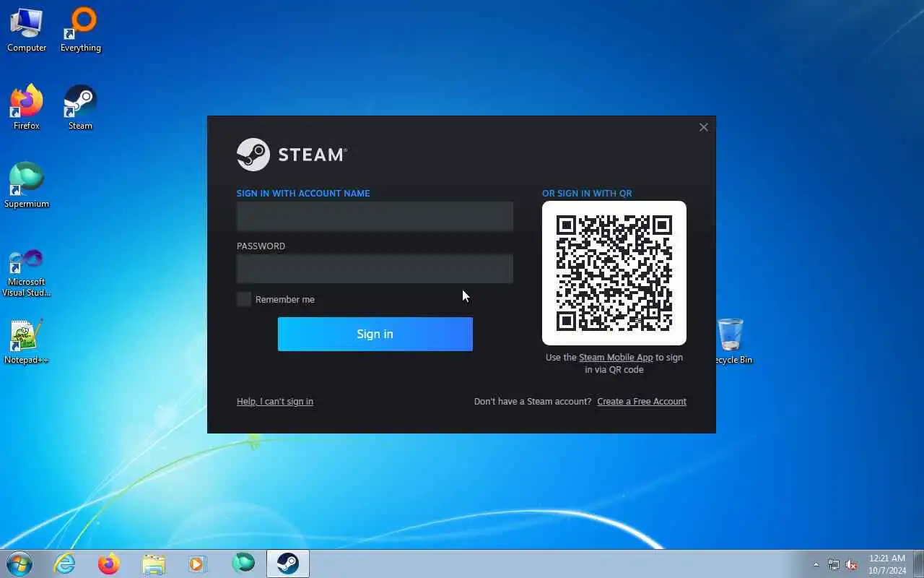Click the QR code image
The height and width of the screenshot is (578, 924).
(x=614, y=273)
